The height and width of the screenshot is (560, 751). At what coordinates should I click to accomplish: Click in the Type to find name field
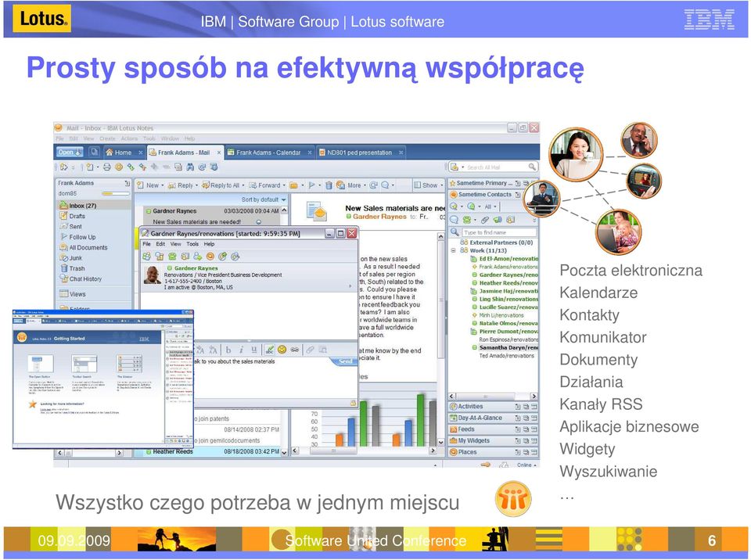point(499,232)
